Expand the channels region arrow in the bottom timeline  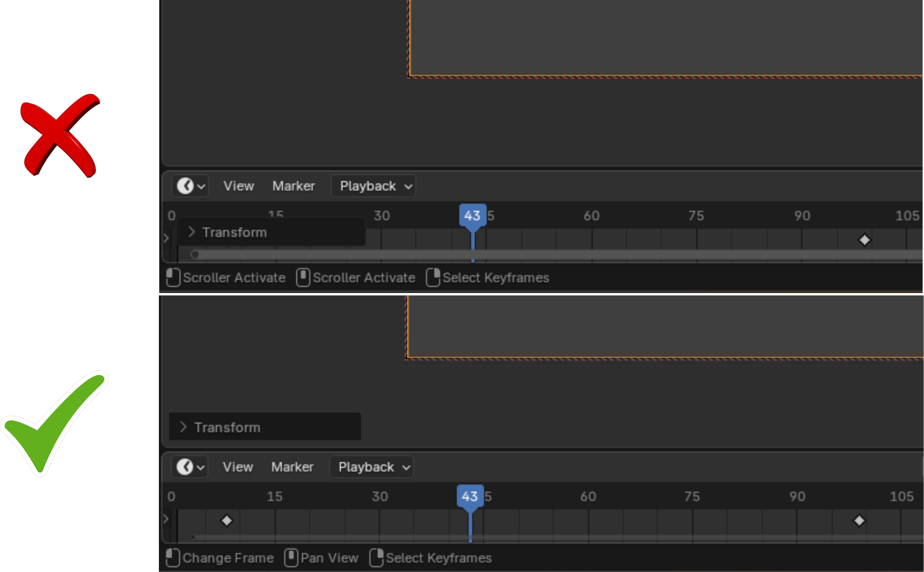point(166,519)
